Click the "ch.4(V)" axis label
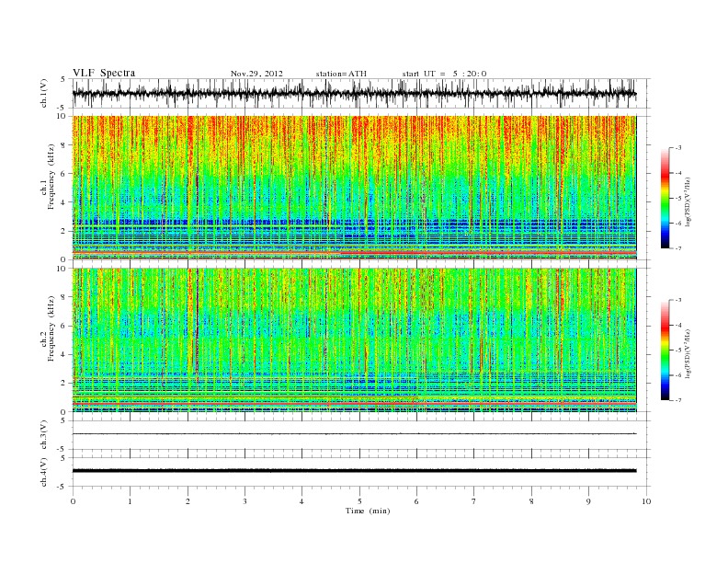 (x=44, y=472)
